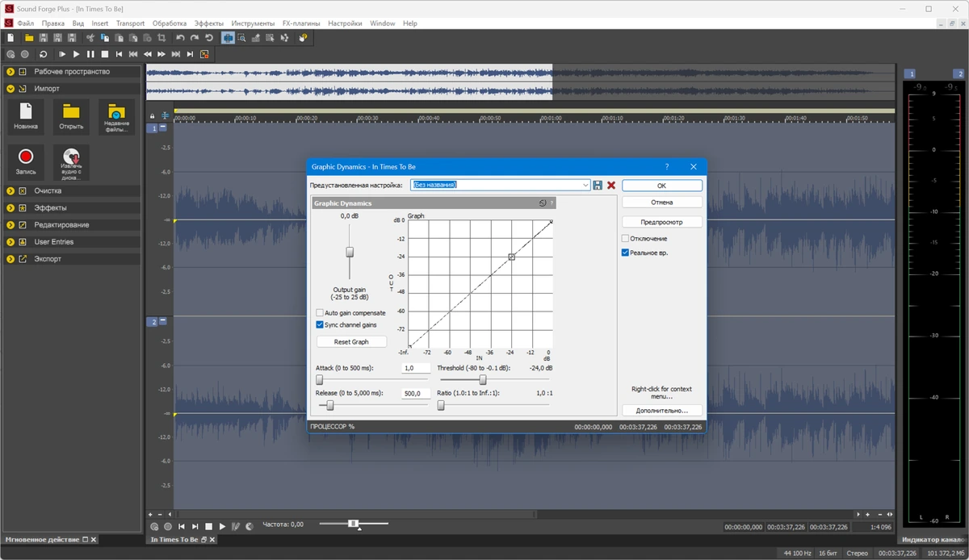Enable Auto gain compensate checkbox
Screen dimensions: 969x560
tap(320, 313)
